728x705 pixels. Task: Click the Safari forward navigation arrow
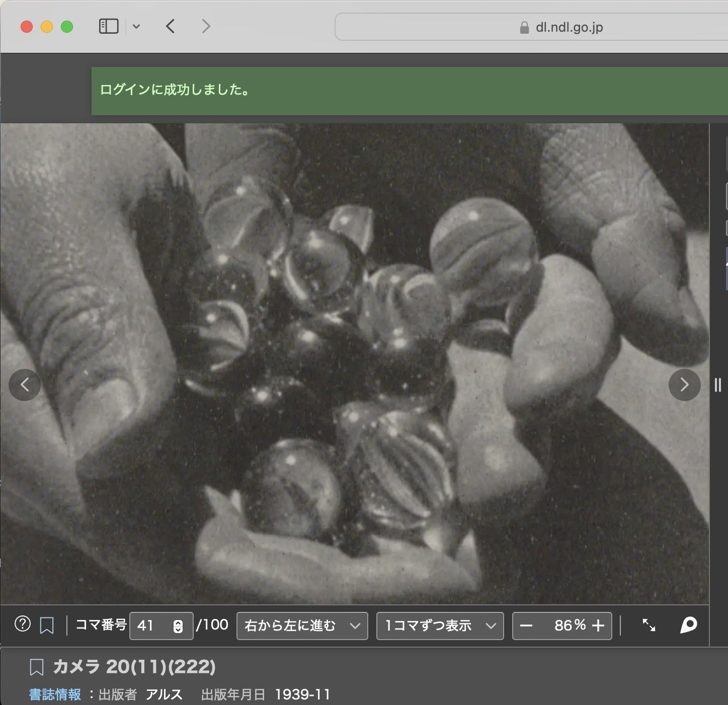[x=206, y=26]
